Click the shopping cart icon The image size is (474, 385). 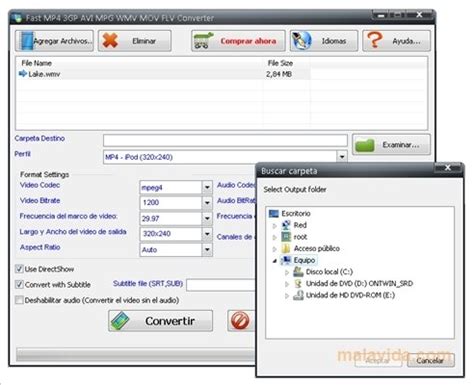(203, 41)
